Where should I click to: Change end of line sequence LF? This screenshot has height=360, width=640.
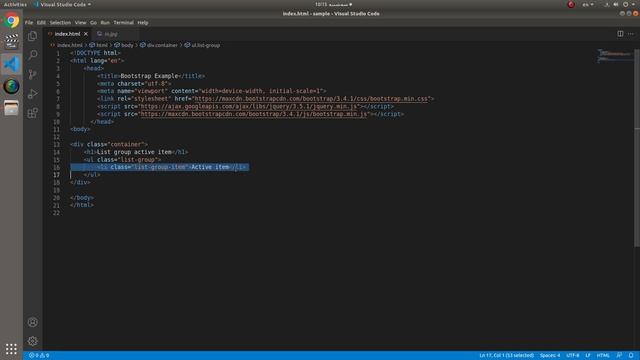(x=588, y=356)
